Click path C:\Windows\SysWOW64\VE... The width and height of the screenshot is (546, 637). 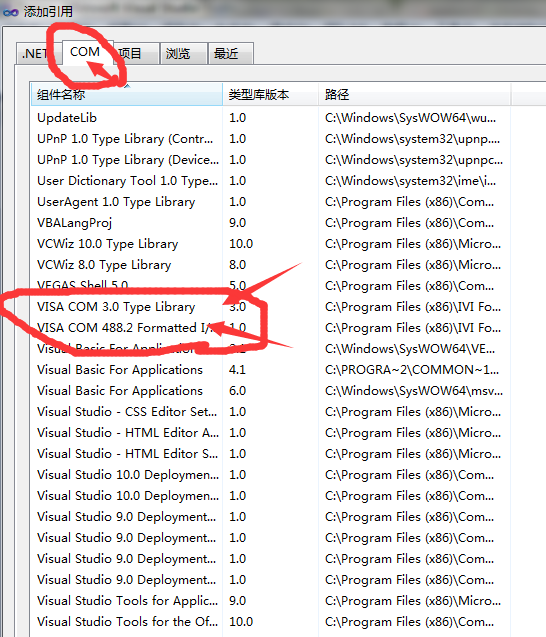tap(410, 349)
